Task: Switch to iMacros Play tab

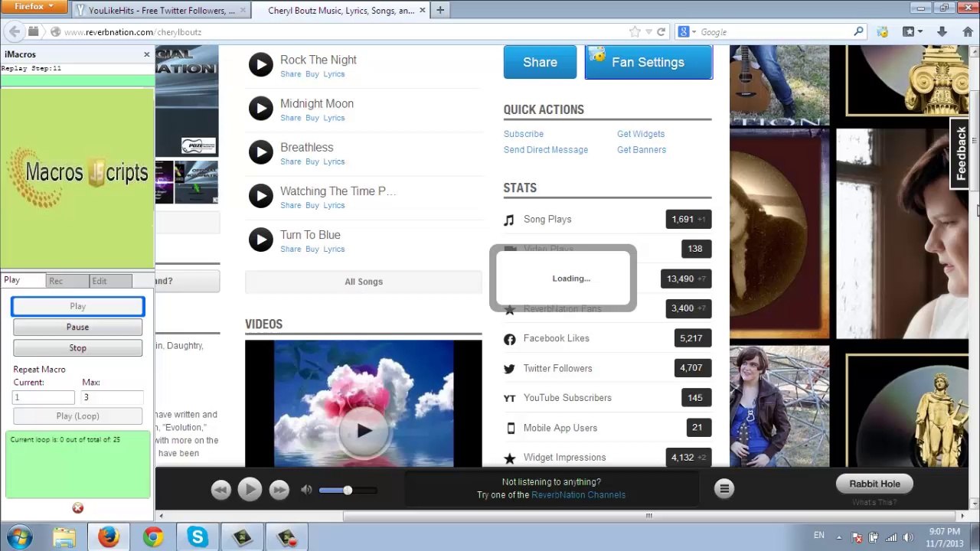Action: (23, 281)
